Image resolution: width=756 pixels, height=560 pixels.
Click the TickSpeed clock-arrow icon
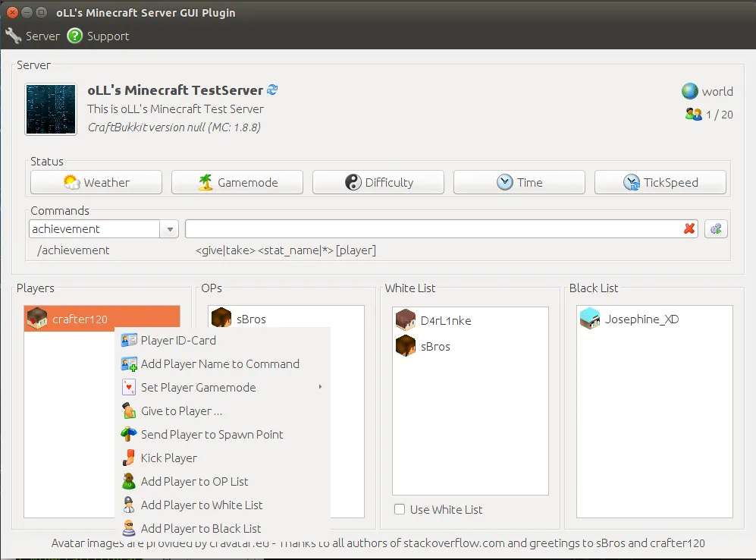coord(632,182)
